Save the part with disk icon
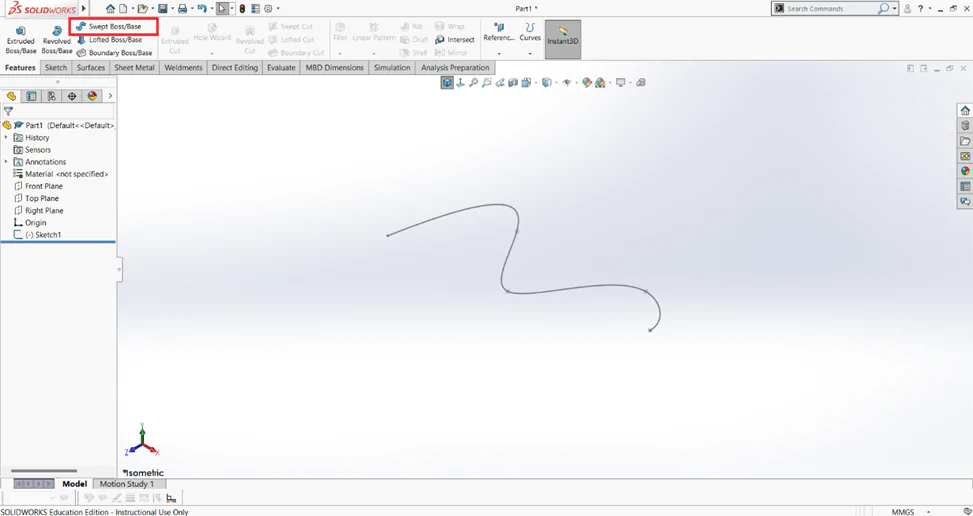Image resolution: width=973 pixels, height=516 pixels. coord(163,9)
